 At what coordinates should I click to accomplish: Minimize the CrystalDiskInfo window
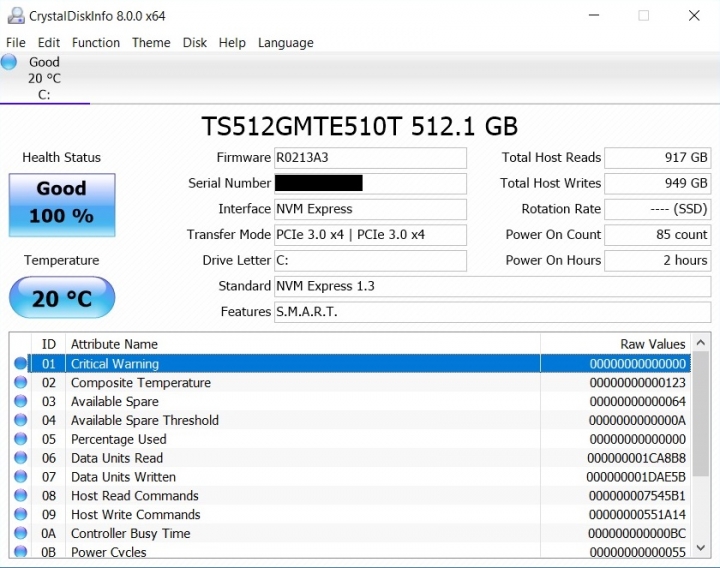(594, 16)
